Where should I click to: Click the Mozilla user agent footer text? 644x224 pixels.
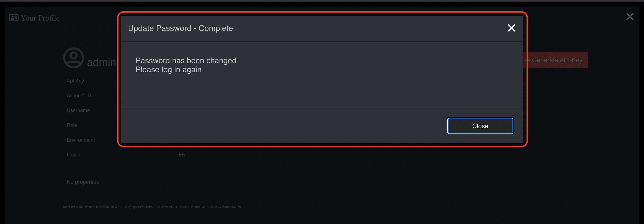(x=152, y=207)
